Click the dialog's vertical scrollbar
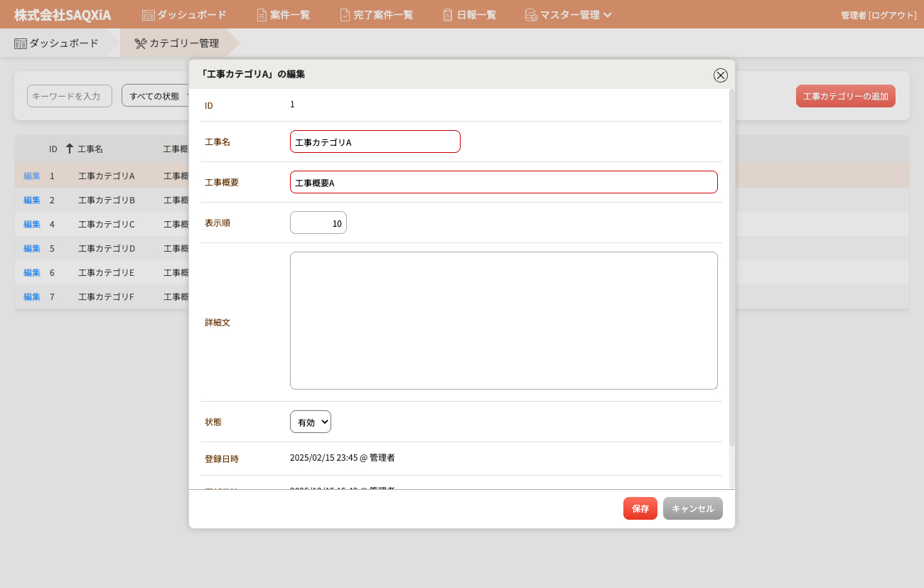The width and height of the screenshot is (924, 588). coord(731,270)
